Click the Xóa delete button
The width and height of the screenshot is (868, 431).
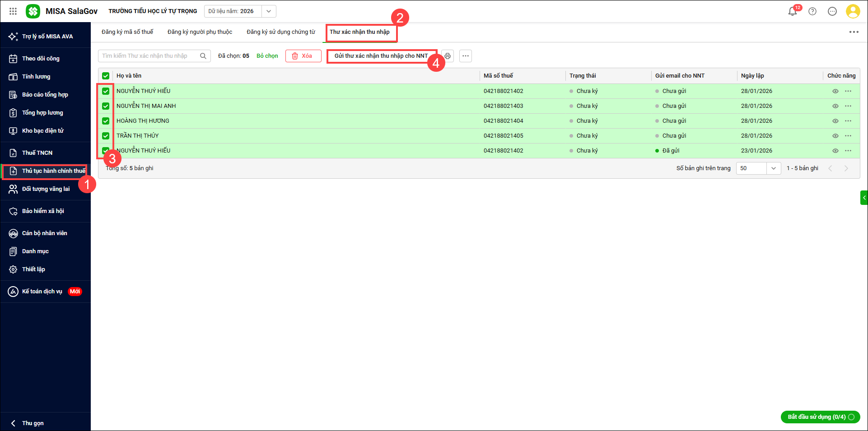[x=303, y=56]
